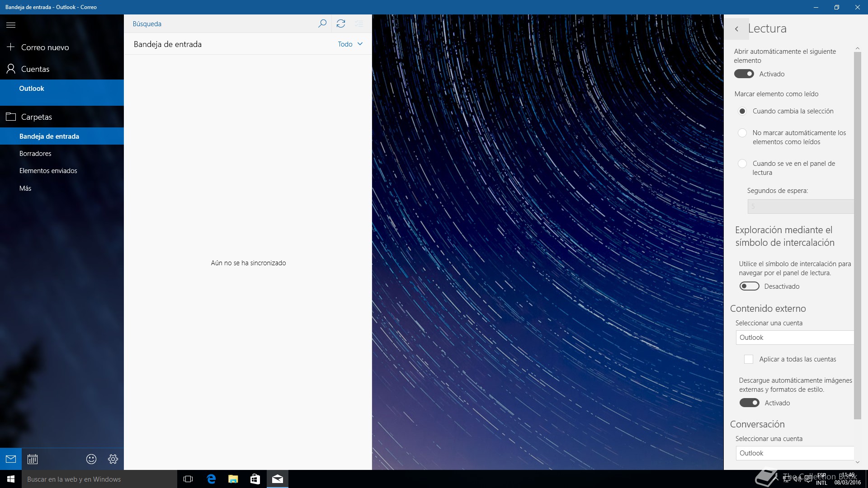Select Bandeja de entrada folder
The width and height of the screenshot is (868, 488).
coord(62,136)
